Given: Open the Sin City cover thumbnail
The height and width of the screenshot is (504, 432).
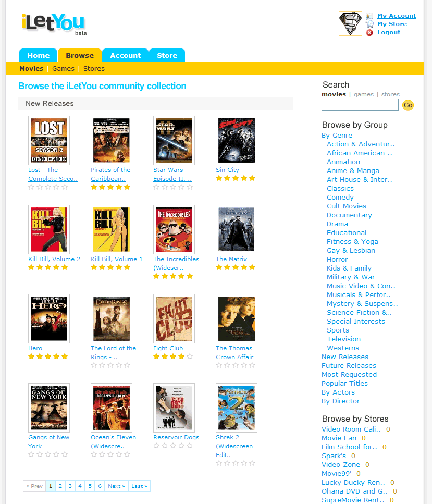Looking at the screenshot, I should point(236,141).
